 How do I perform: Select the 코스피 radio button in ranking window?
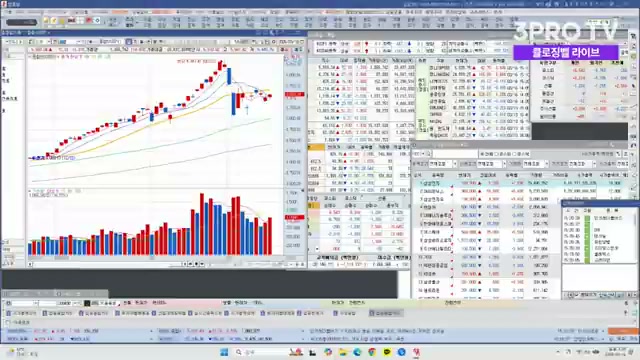click(497, 154)
